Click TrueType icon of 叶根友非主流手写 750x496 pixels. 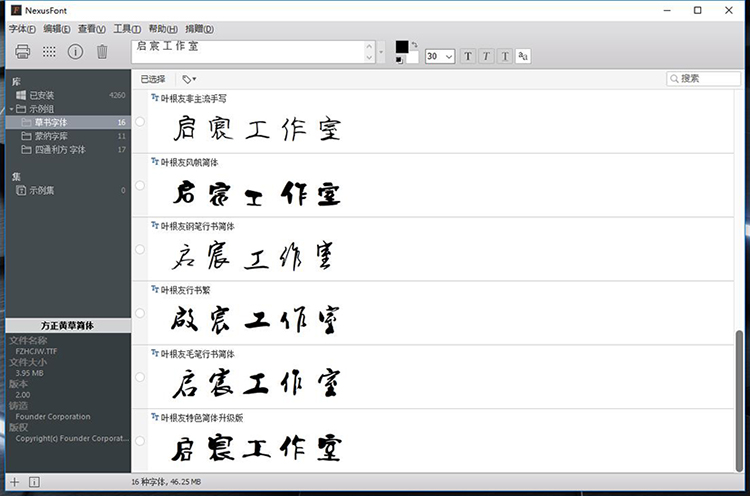[154, 98]
